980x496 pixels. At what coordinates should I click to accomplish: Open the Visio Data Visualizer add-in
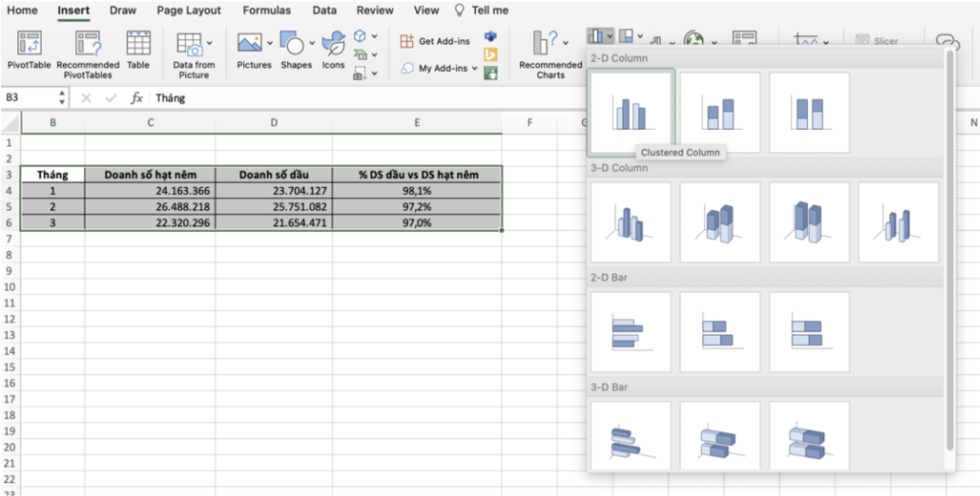pyautogui.click(x=490, y=37)
